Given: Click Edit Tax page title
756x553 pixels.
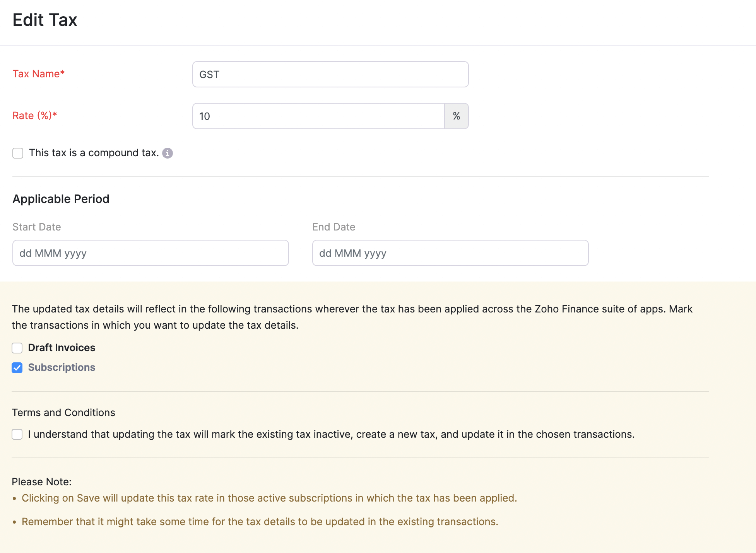Looking at the screenshot, I should [x=44, y=19].
